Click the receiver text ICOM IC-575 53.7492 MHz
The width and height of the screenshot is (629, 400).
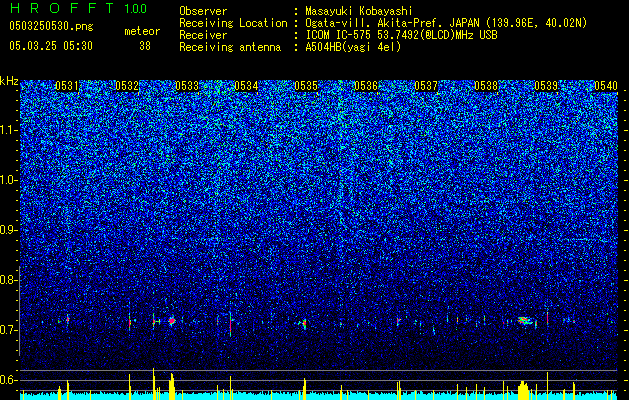[401, 35]
